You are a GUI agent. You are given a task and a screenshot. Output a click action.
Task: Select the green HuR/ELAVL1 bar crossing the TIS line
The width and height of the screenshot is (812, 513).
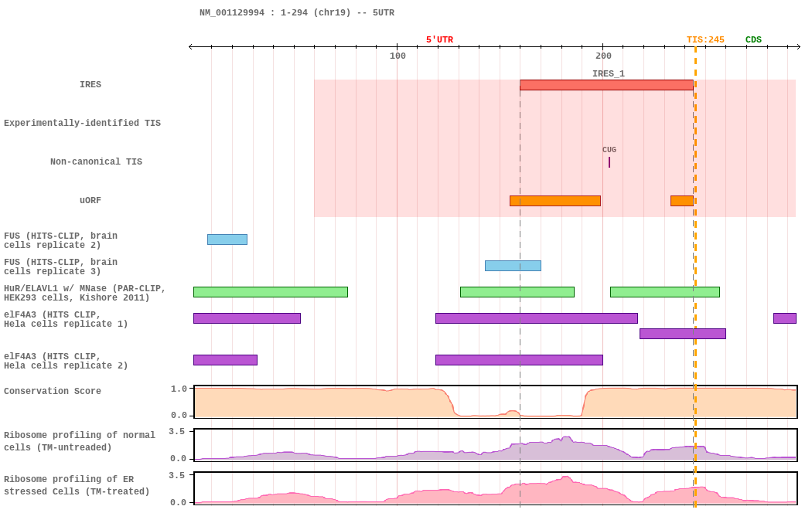tap(665, 292)
